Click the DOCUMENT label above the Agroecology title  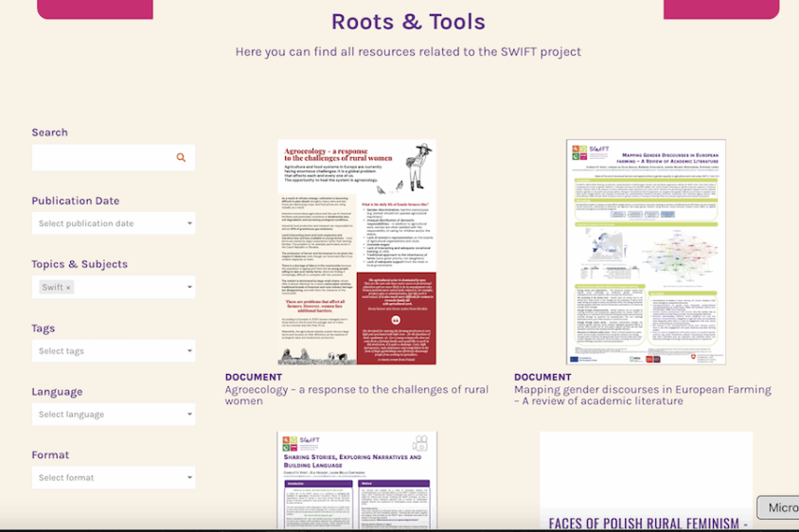click(x=253, y=377)
